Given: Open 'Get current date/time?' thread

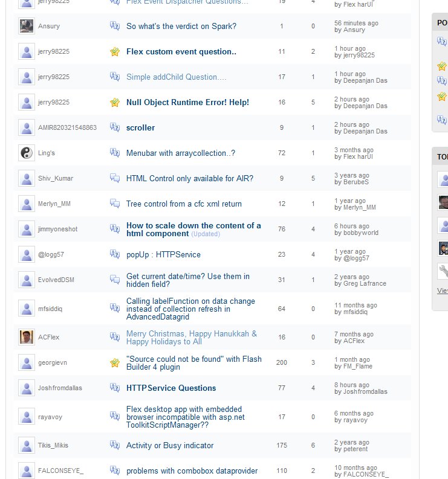Looking at the screenshot, I should pyautogui.click(x=188, y=280).
